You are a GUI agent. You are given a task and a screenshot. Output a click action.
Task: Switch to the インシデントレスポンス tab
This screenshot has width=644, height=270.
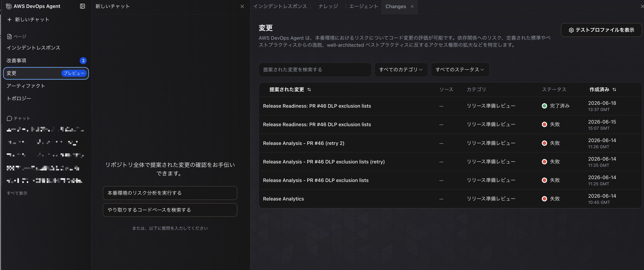(280, 6)
